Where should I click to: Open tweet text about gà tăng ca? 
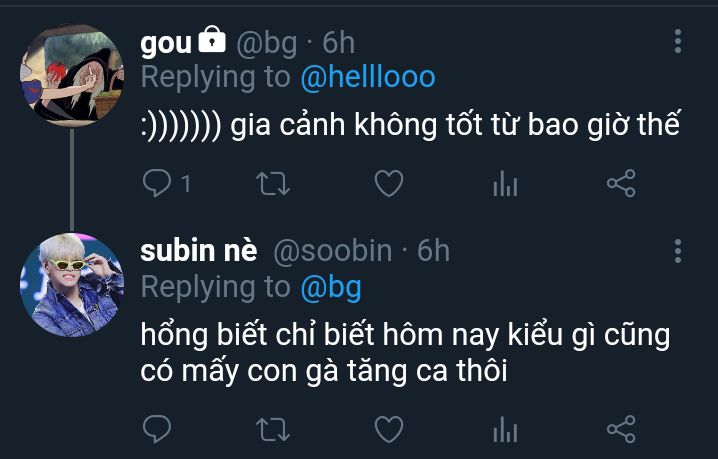click(405, 353)
